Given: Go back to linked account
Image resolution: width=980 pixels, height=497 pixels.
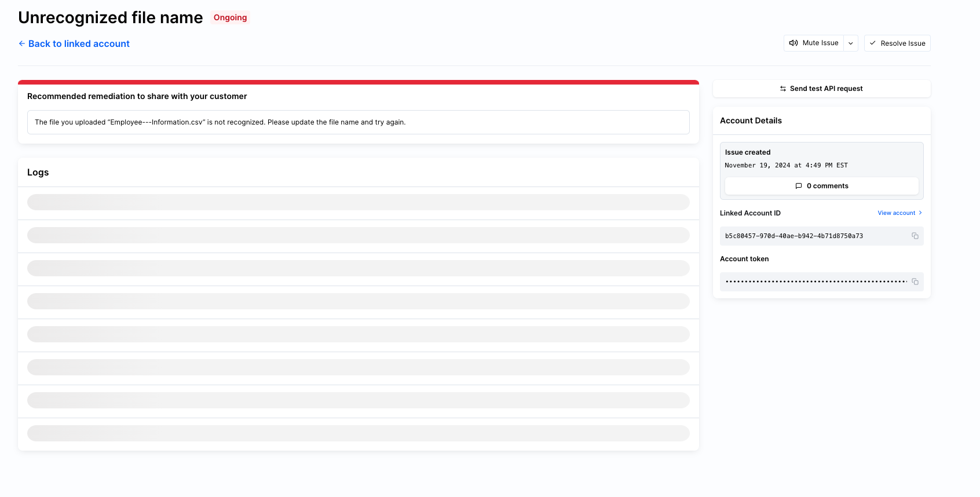Looking at the screenshot, I should 74,43.
